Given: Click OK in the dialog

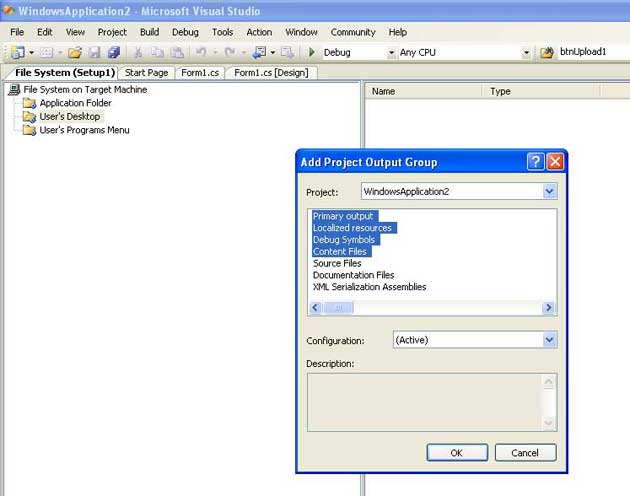Looking at the screenshot, I should pyautogui.click(x=457, y=453).
